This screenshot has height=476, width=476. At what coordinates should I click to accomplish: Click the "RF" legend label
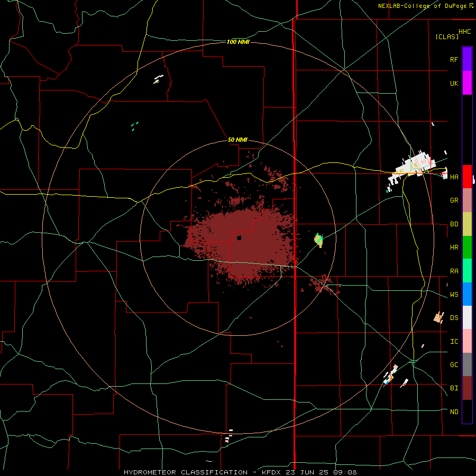tap(454, 59)
